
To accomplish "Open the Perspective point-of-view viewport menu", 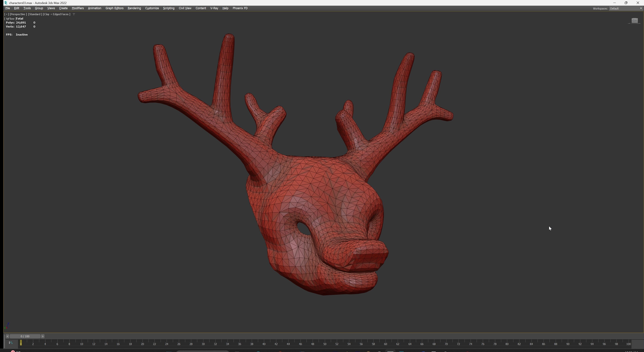I will [18, 14].
